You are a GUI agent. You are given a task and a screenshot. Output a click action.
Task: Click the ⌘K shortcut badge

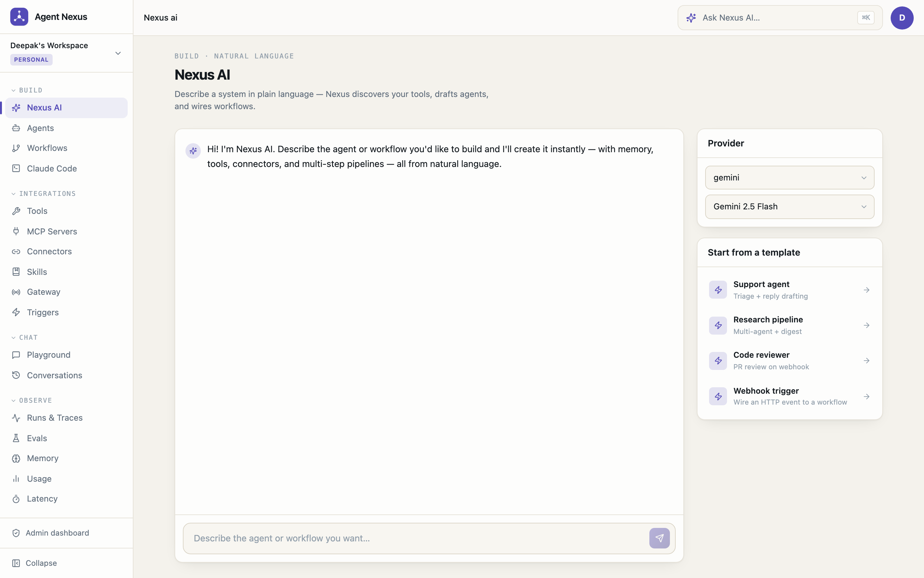[x=866, y=18]
